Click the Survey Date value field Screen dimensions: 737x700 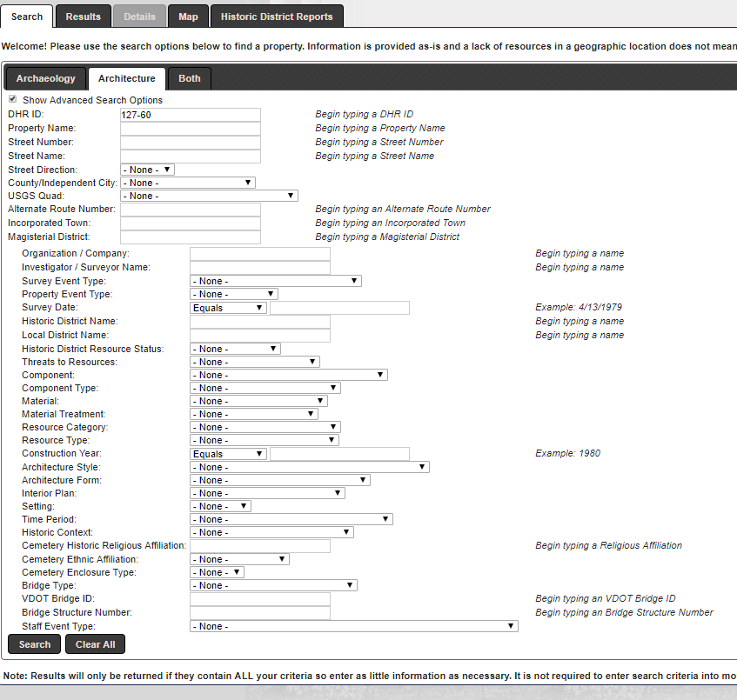click(340, 308)
